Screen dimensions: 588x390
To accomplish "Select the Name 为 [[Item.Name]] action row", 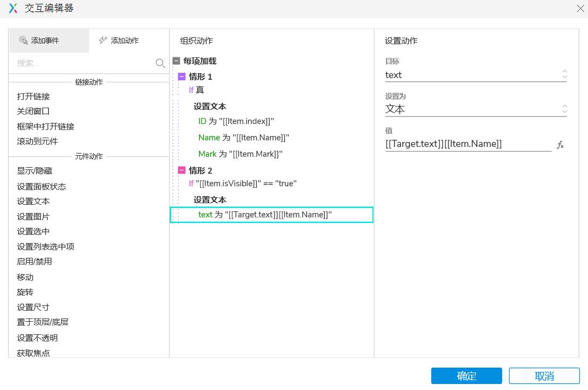I will point(243,138).
